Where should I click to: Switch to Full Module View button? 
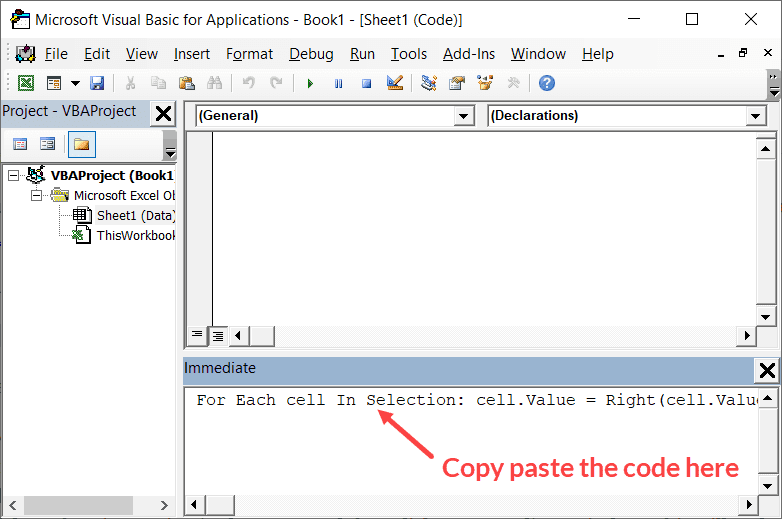[x=217, y=335]
